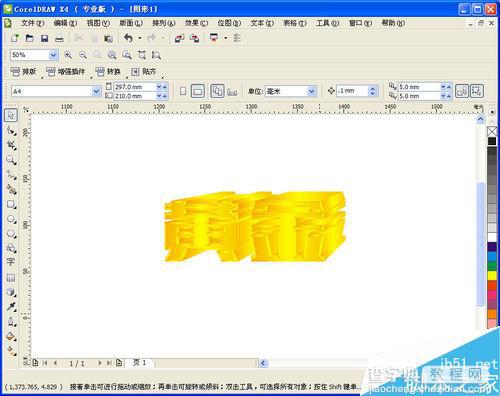Viewport: 500px width, 396px height.
Task: Open the 文件 (File) menu
Action: (x=33, y=23)
